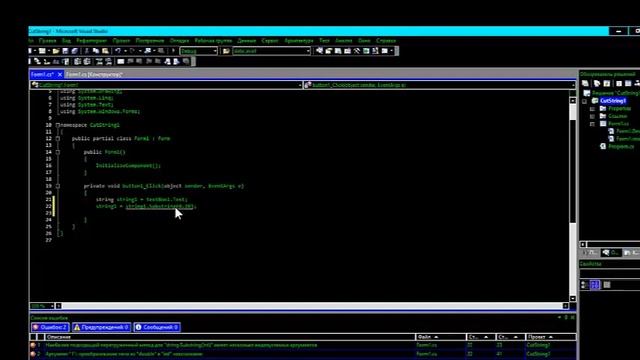This screenshot has width=640, height=360.
Task: Toggle the Сообщений: 0 messages filter
Action: pos(157,327)
